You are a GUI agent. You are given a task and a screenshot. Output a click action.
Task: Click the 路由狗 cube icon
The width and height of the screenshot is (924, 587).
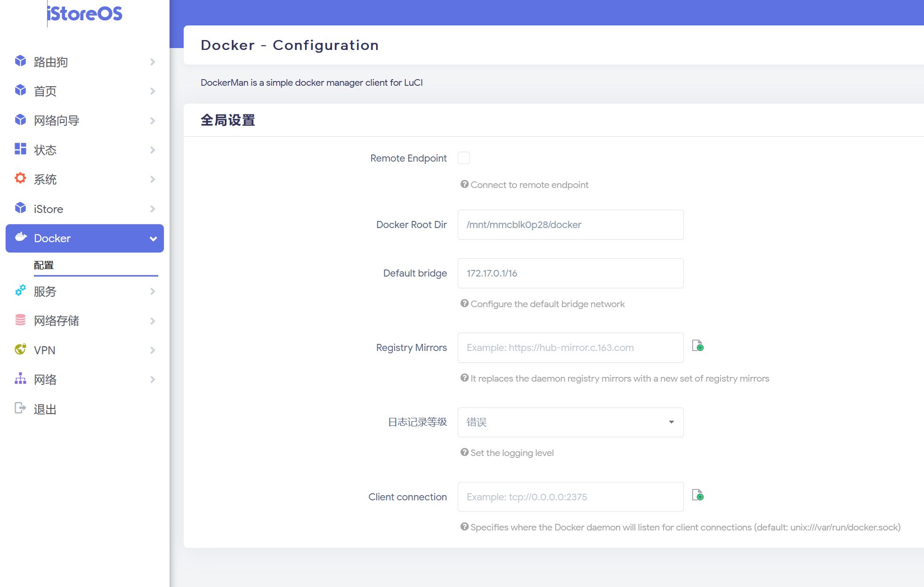(x=20, y=61)
